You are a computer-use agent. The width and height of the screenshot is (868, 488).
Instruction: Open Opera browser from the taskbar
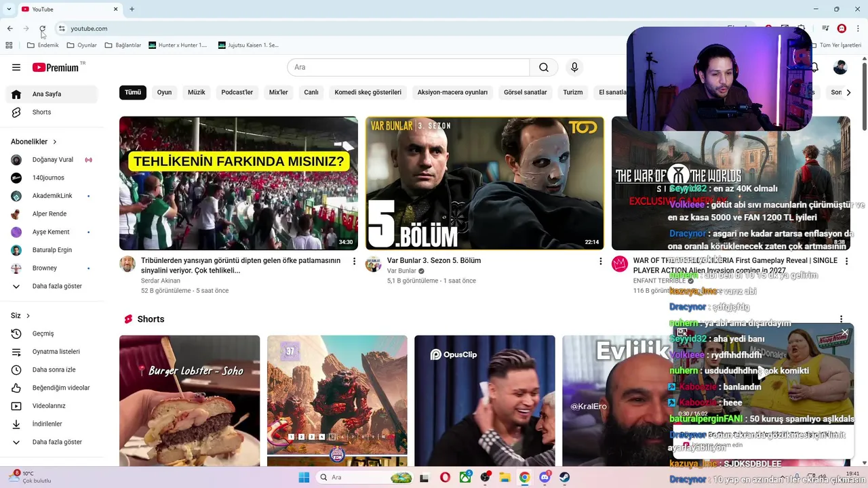click(x=445, y=477)
